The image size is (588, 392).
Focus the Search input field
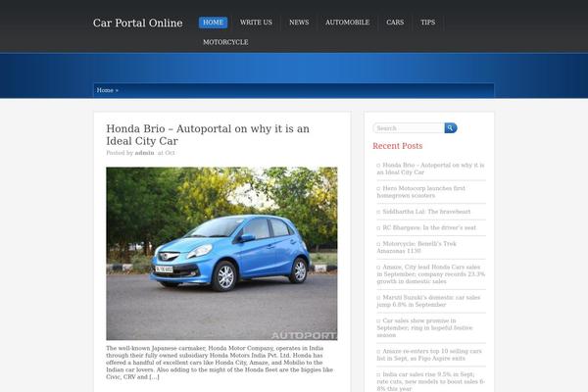tap(409, 128)
